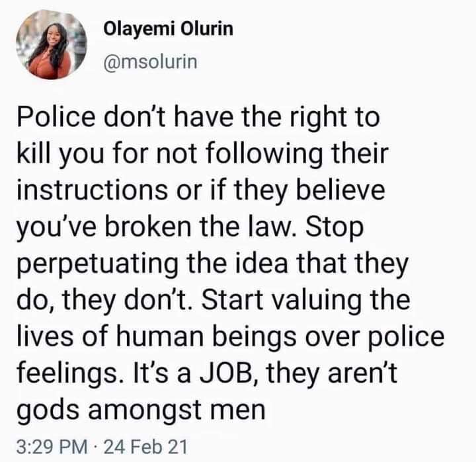
Task: Click the line 'lives of human beings over police'
Action: [231, 336]
